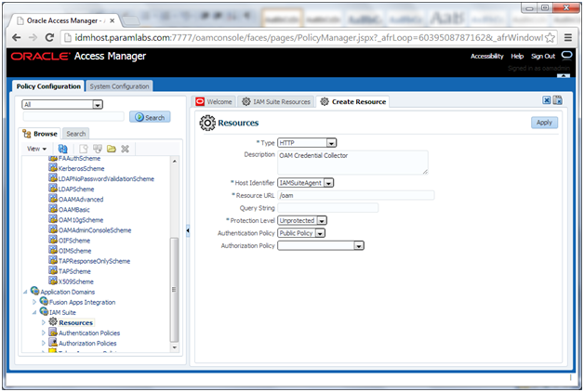Screen dimensions: 584x392
Task: Click the open folder toolbar icon
Action: [111, 149]
